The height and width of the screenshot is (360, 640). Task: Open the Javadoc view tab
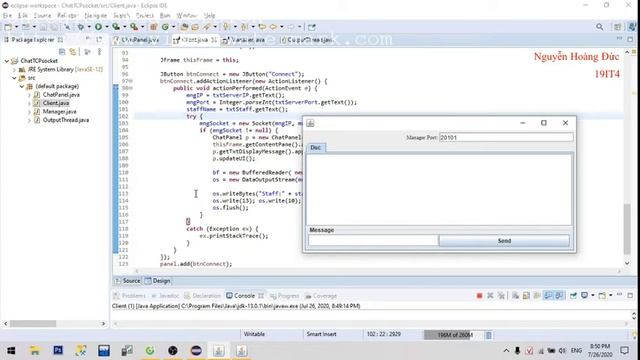(165, 296)
